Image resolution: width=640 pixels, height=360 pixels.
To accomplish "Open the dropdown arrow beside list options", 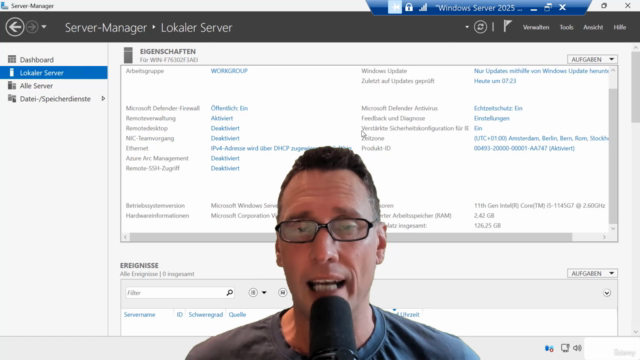I will [264, 293].
